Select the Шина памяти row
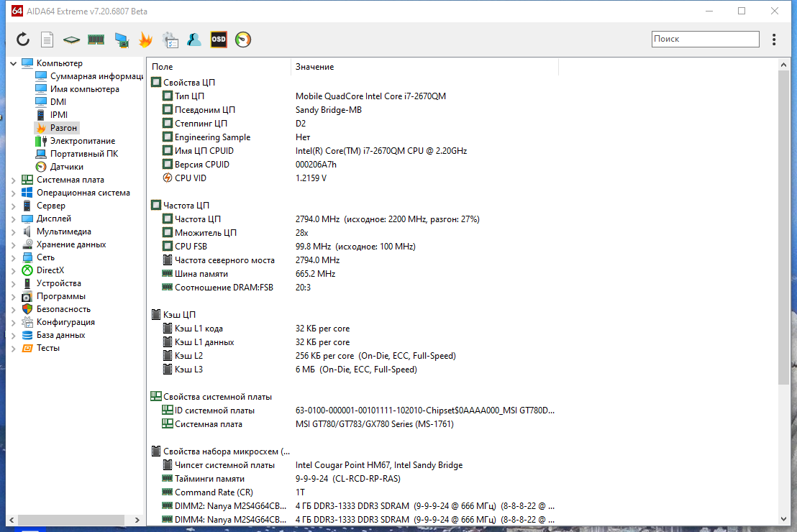Image resolution: width=797 pixels, height=532 pixels. [352, 274]
